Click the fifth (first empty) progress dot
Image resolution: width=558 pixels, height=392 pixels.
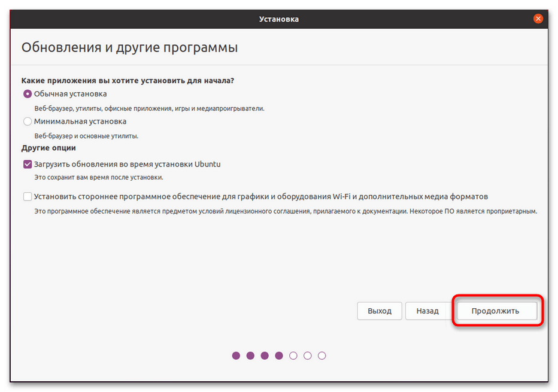pos(293,355)
